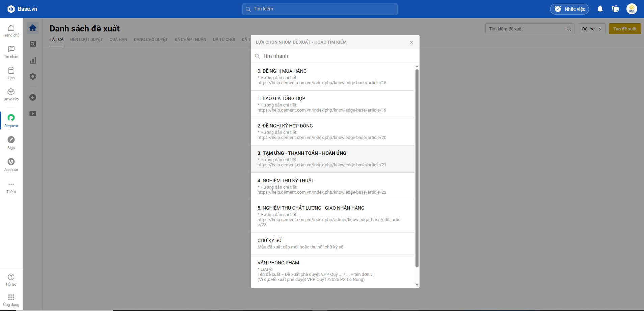Click the Nhắc việc button

(569, 9)
